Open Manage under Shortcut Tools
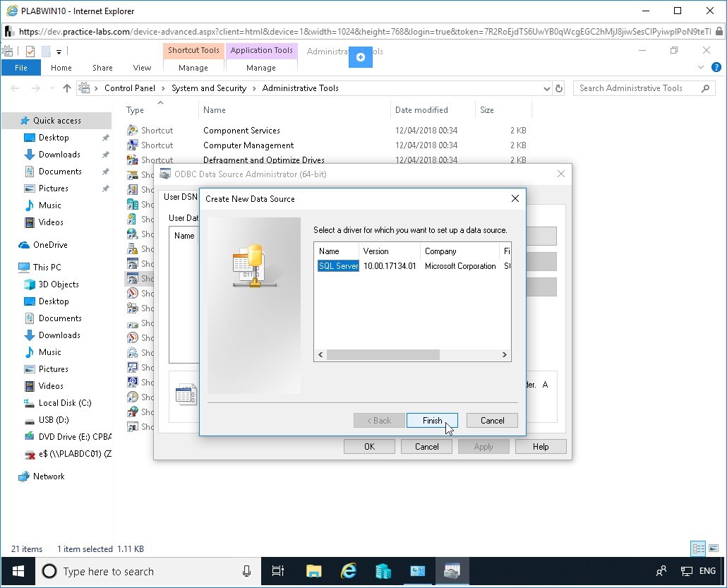Screen dimensions: 727x588 pos(193,68)
